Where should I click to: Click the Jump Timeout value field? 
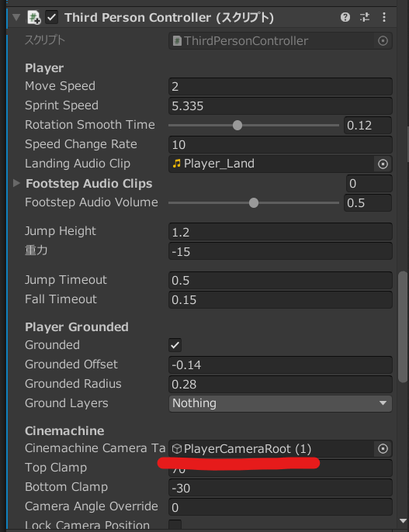(x=280, y=280)
